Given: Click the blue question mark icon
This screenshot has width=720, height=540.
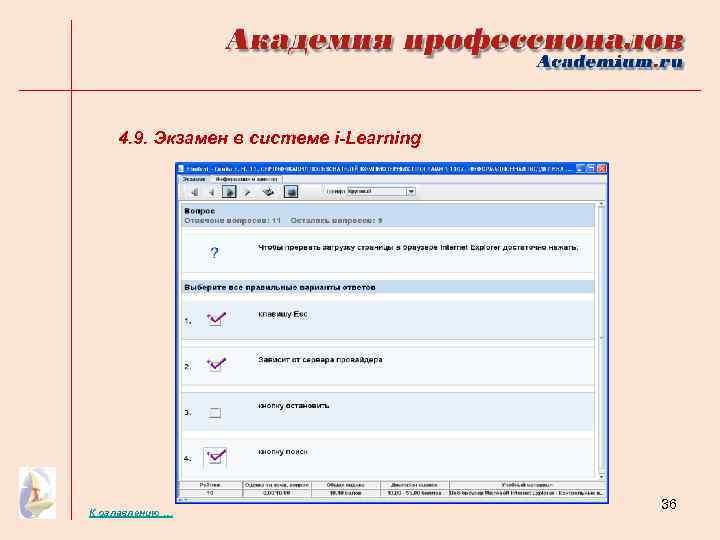Looking at the screenshot, I should pyautogui.click(x=214, y=252).
